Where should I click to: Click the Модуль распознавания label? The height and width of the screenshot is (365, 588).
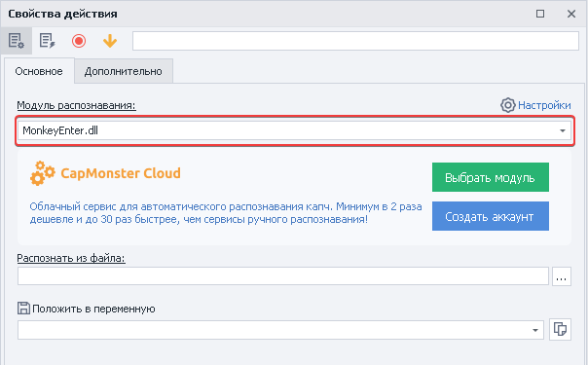(77, 105)
